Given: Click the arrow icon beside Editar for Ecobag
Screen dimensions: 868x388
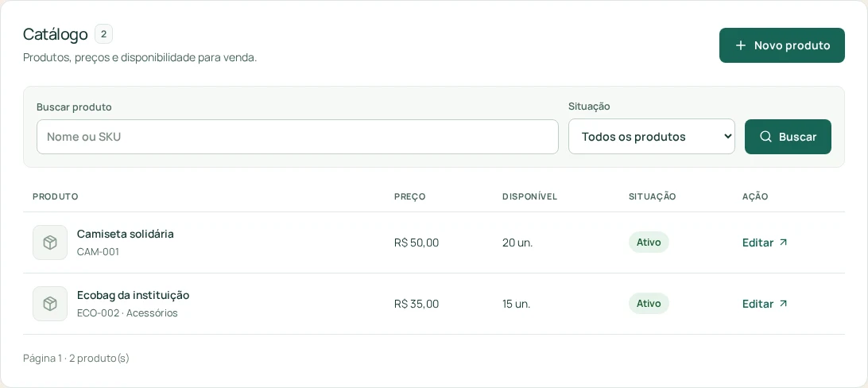Looking at the screenshot, I should [x=783, y=303].
